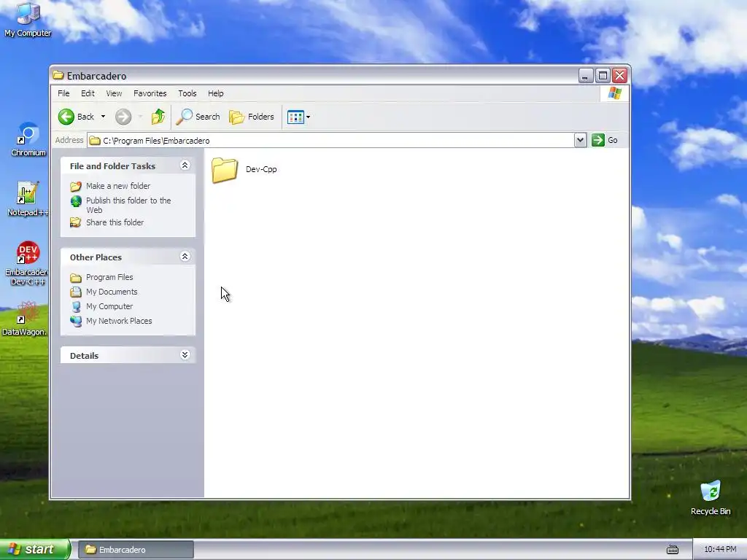Viewport: 747px width, 560px height.
Task: Collapse the File and Folder Tasks panel
Action: coord(185,166)
